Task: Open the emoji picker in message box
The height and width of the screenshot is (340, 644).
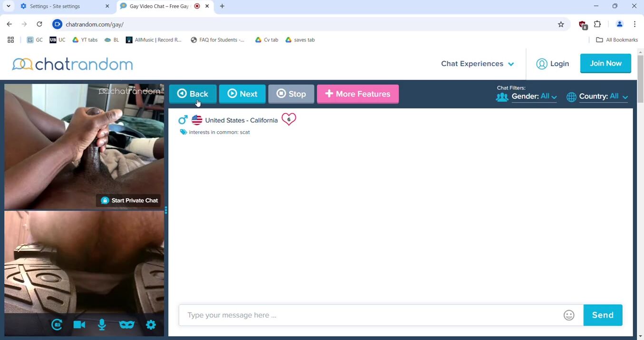Action: (569, 315)
